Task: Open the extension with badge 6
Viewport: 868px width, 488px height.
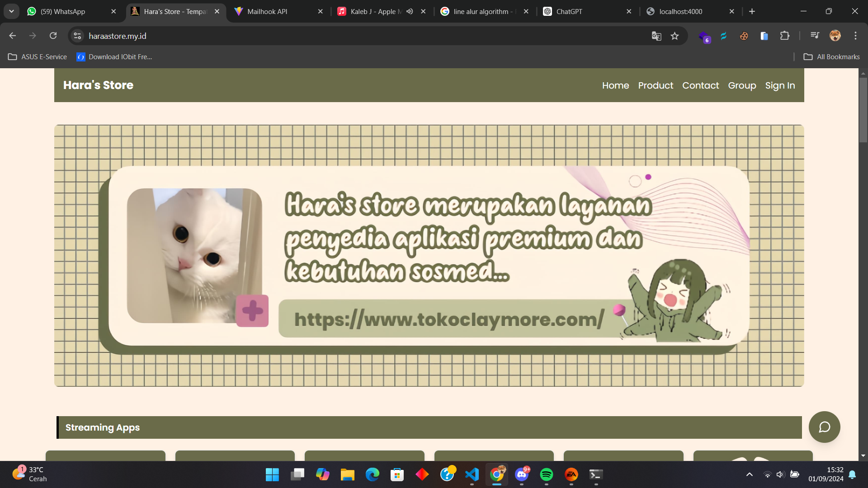Action: 704,37
